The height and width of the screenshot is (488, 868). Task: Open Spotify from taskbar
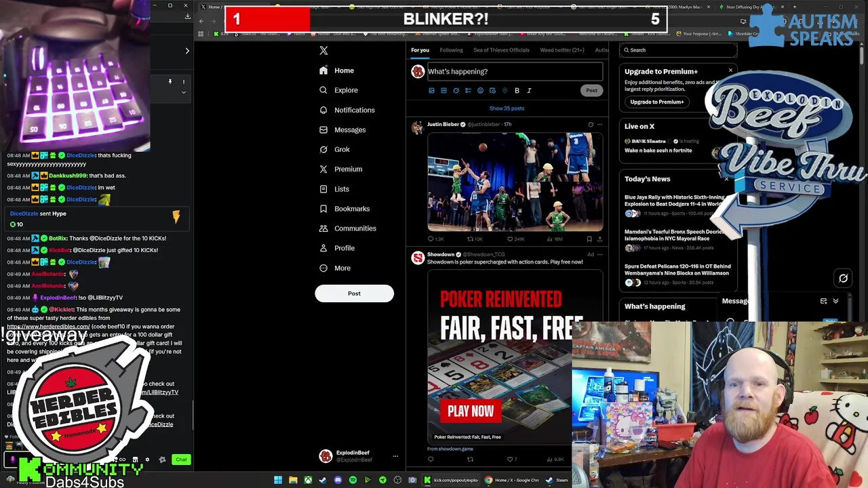tap(353, 480)
